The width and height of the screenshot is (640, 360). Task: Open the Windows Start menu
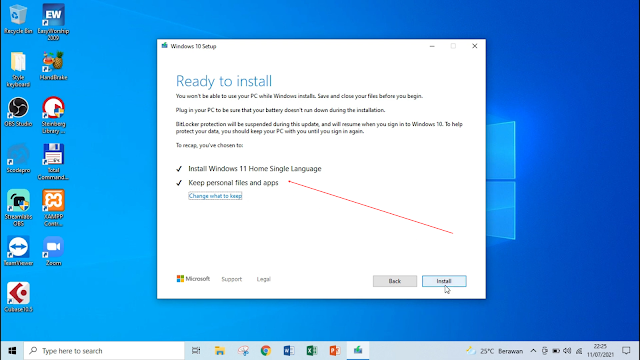(12, 351)
